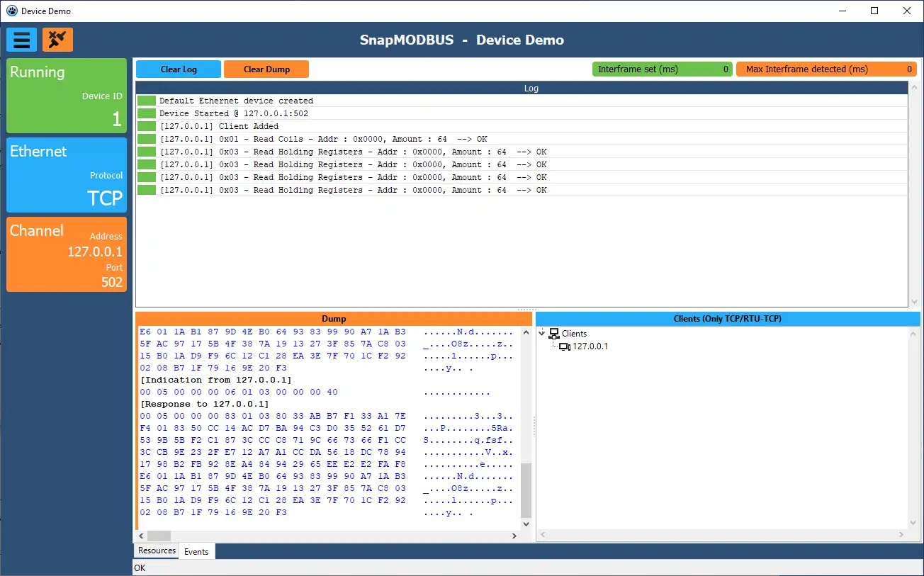Click the 'OK' status bar text
The height and width of the screenshot is (576, 924).
[140, 568]
